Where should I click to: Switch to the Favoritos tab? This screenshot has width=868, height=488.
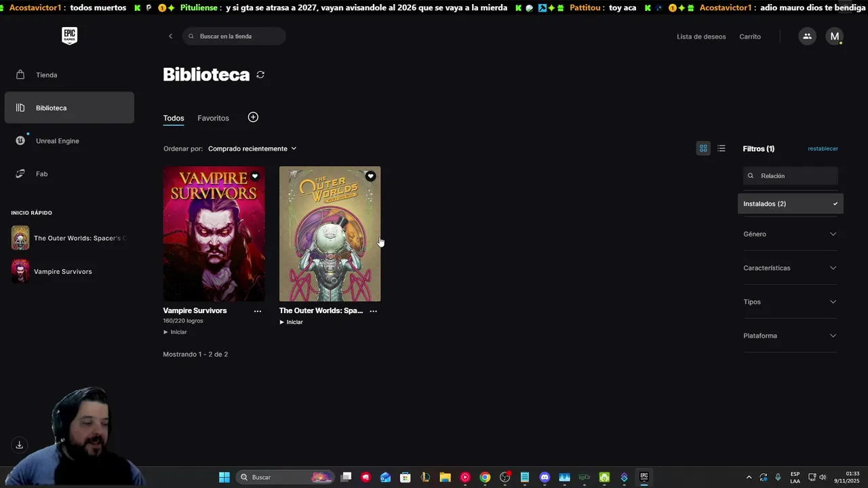(x=213, y=118)
